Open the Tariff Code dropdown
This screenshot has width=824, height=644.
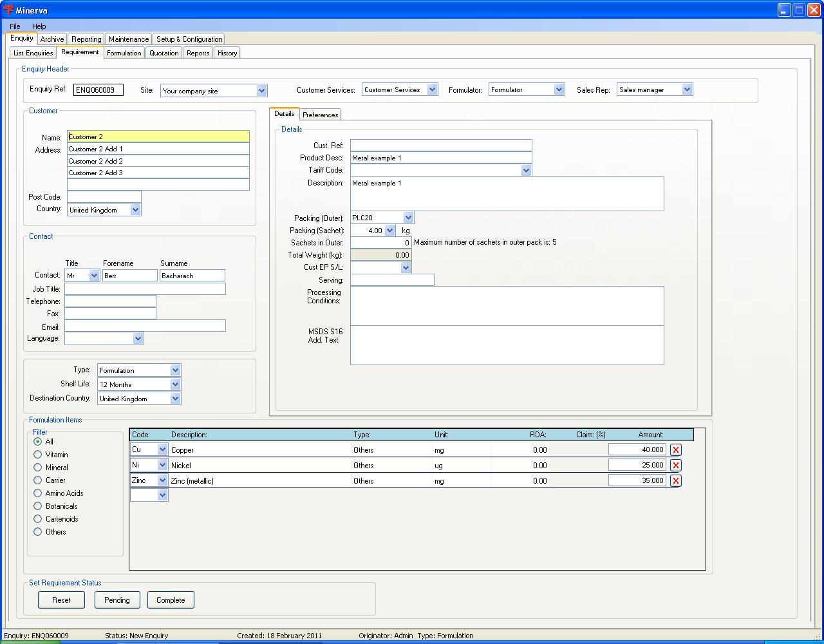pos(526,171)
